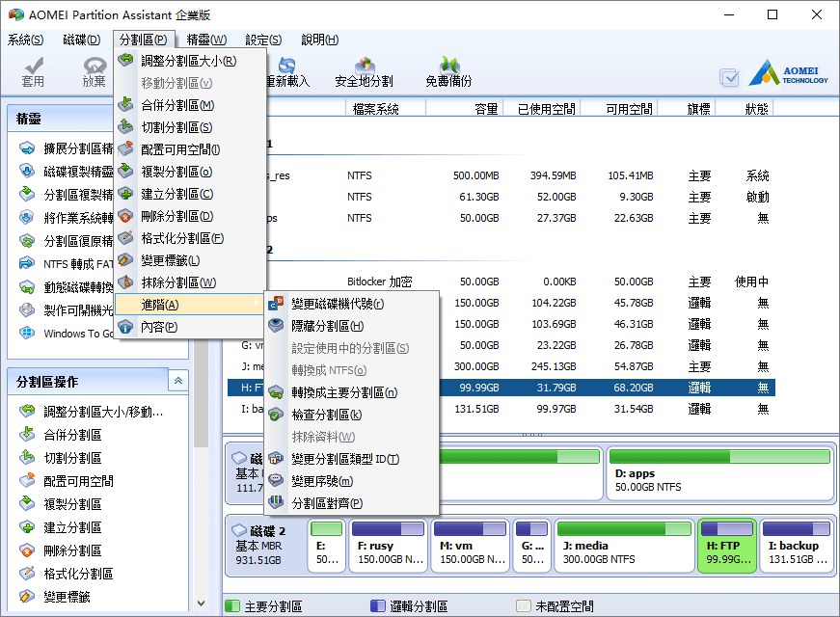Viewport: 840px width, 617px height.
Task: Click the 變更標籤 sidebar icon
Action: point(27,597)
